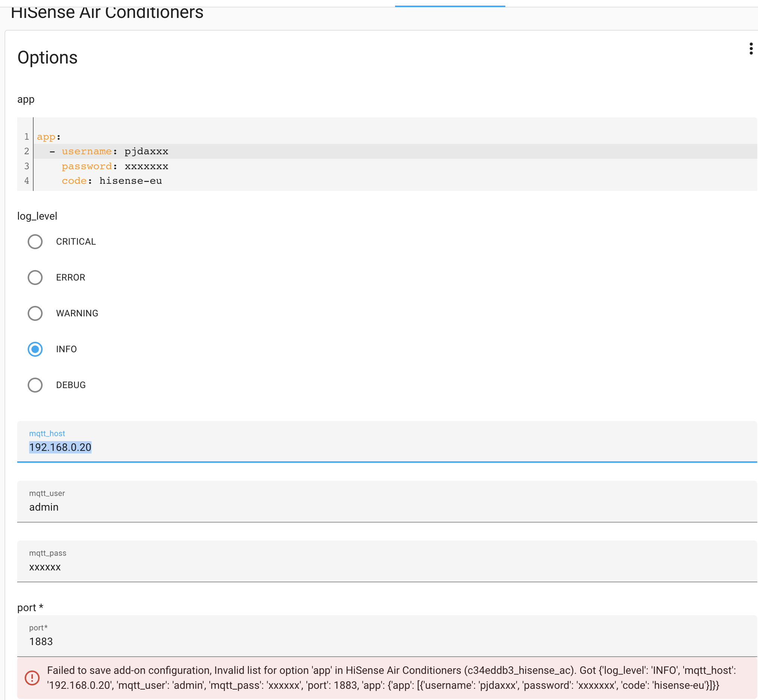Click the mqtt_pass field
Image resolution: width=758 pixels, height=700 pixels.
[189, 567]
